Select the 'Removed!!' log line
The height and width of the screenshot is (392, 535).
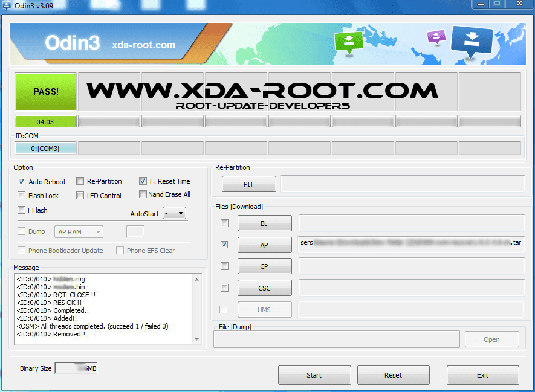click(51, 334)
